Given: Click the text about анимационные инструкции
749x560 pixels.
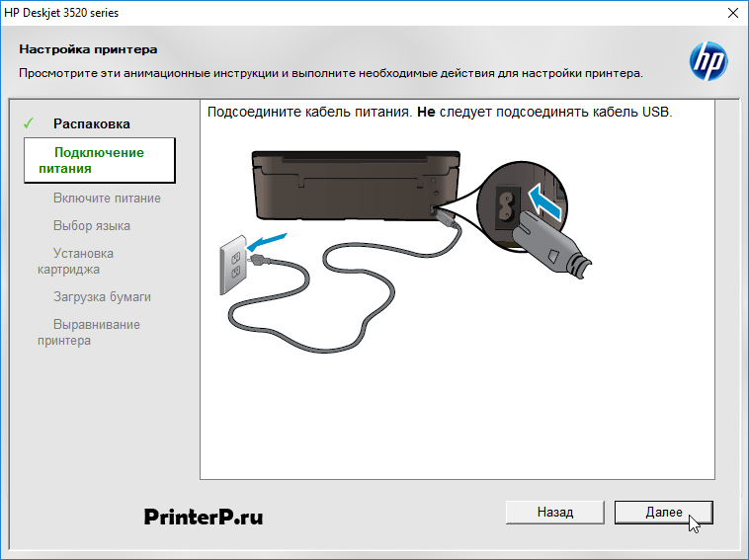Looking at the screenshot, I should 331,73.
